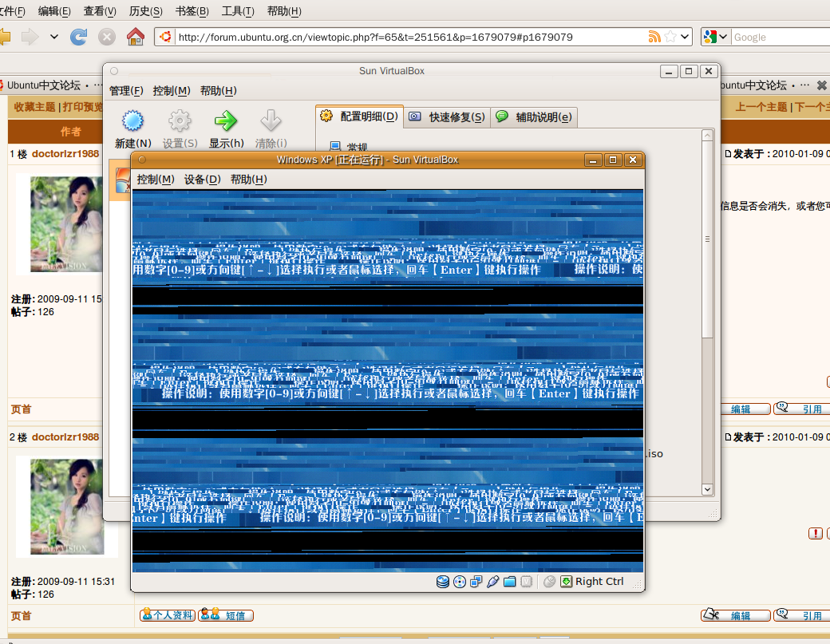The image size is (830, 644).
Task: Close the Ubuntu forum browser tab
Action: pyautogui.click(x=821, y=85)
